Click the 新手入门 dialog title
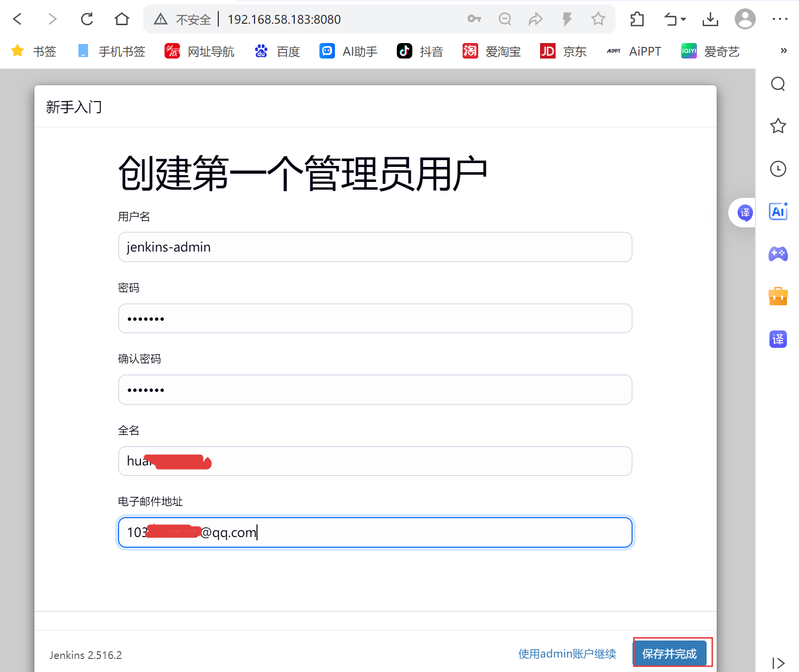This screenshot has width=799, height=672. [x=74, y=107]
